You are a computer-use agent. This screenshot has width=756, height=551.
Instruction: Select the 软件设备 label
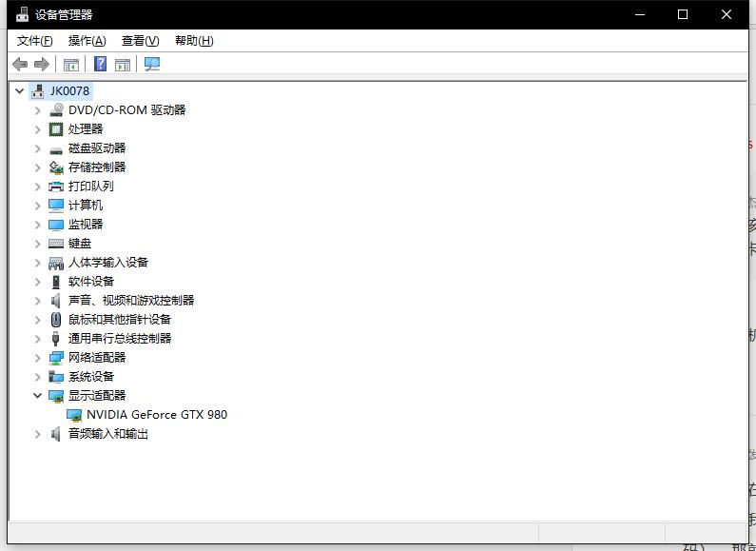(x=91, y=282)
